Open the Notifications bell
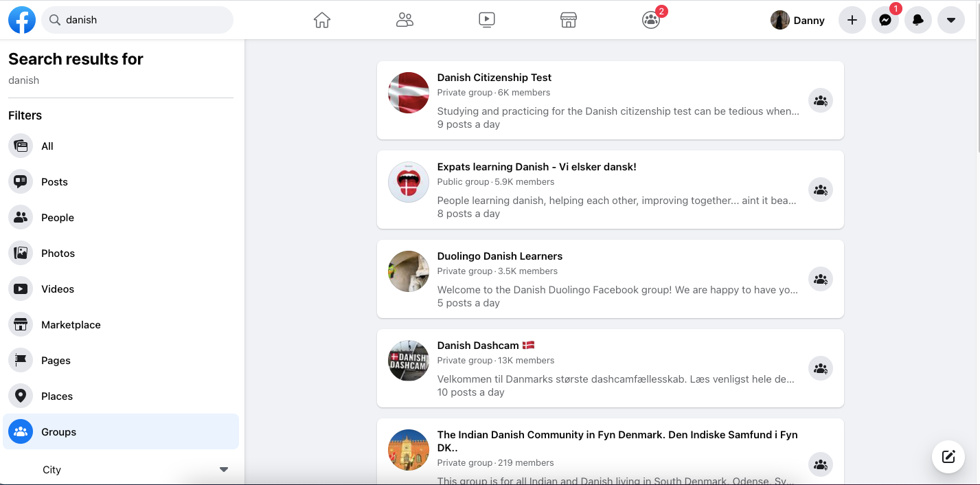 click(918, 20)
